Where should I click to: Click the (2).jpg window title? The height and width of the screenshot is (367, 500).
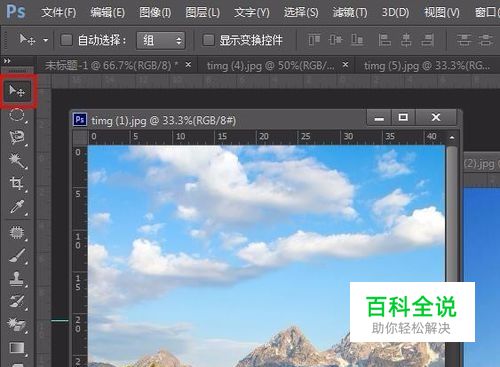coord(482,164)
